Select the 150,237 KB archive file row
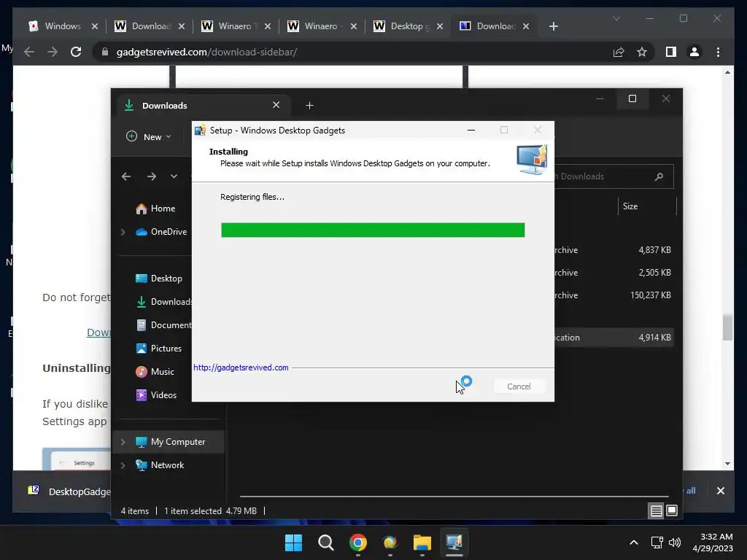The height and width of the screenshot is (560, 747). pos(614,295)
